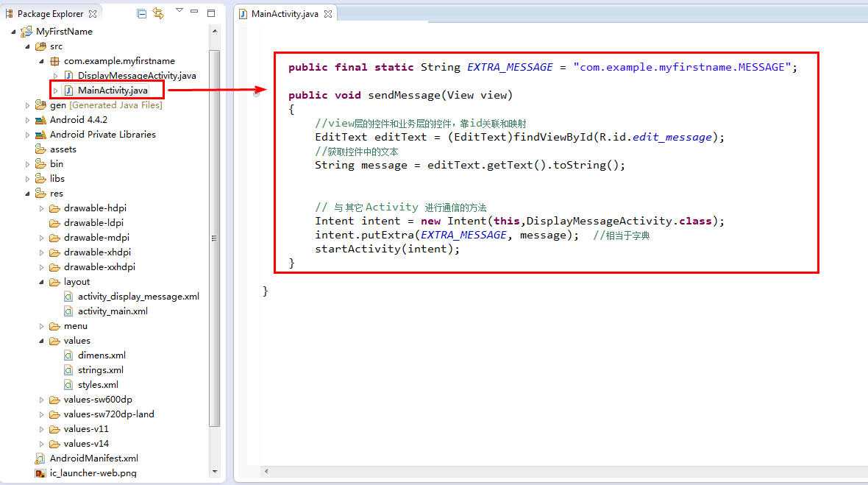Viewport: 868px width, 485px height.
Task: Expand Android Private Libraries
Action: pos(27,135)
